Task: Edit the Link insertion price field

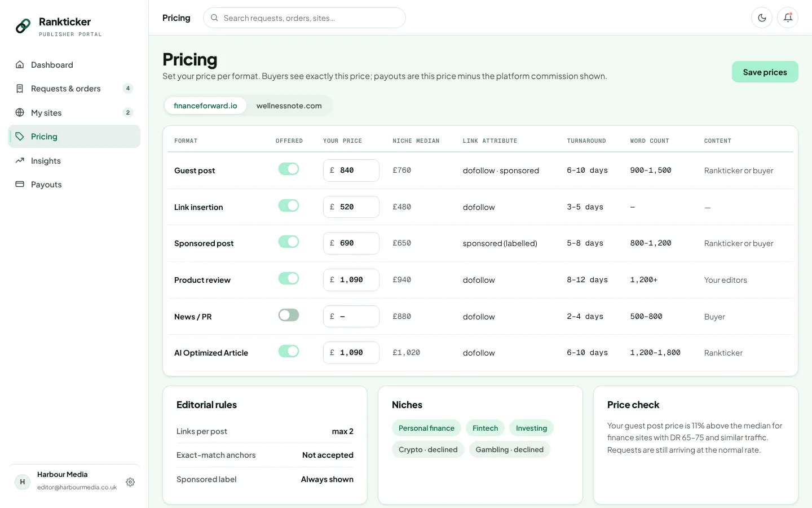Action: (351, 207)
